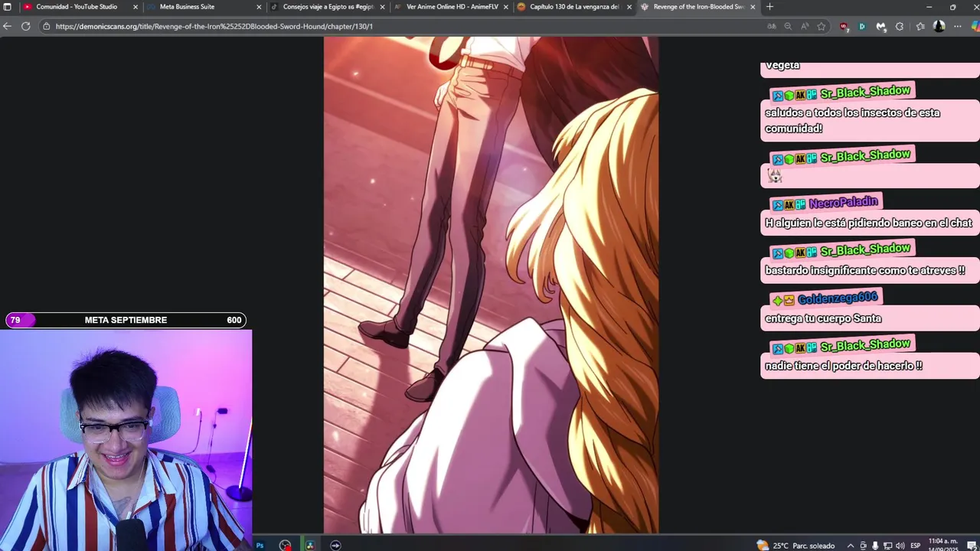Click Goldenzega606's username in chat
The image size is (980, 551).
tap(838, 298)
